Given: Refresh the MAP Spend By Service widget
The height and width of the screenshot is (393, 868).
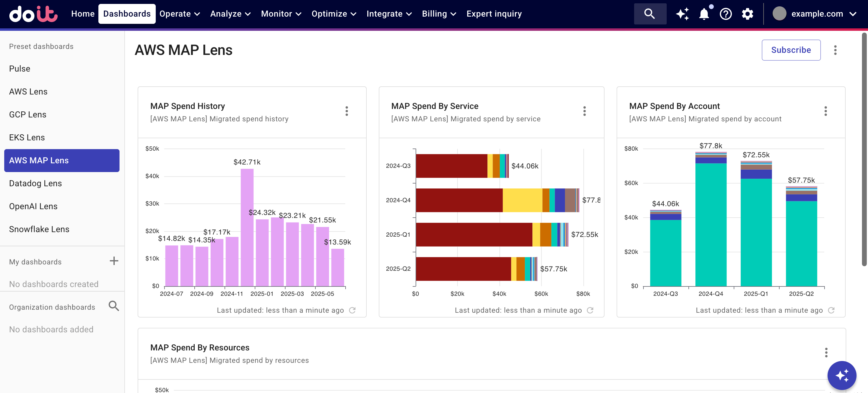Looking at the screenshot, I should coord(590,310).
